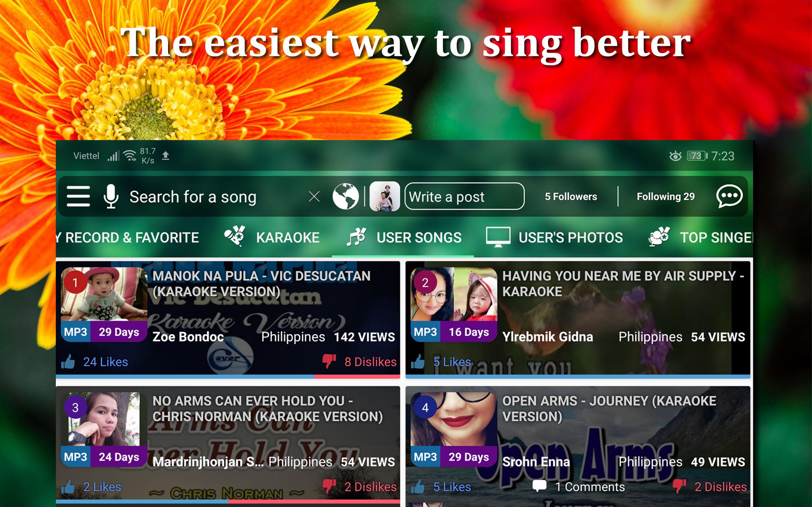Open the globe country selector

pos(346,196)
